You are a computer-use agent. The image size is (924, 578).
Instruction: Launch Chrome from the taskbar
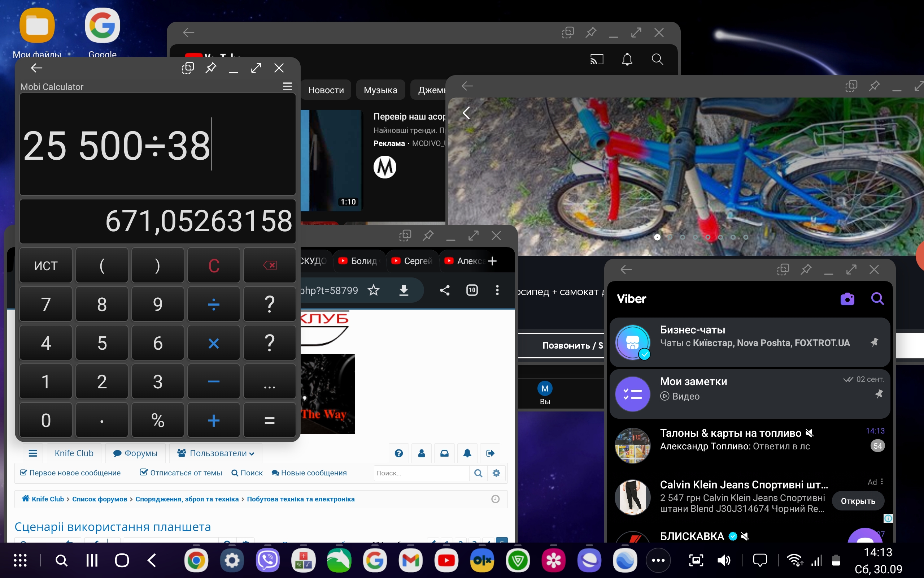click(x=196, y=560)
